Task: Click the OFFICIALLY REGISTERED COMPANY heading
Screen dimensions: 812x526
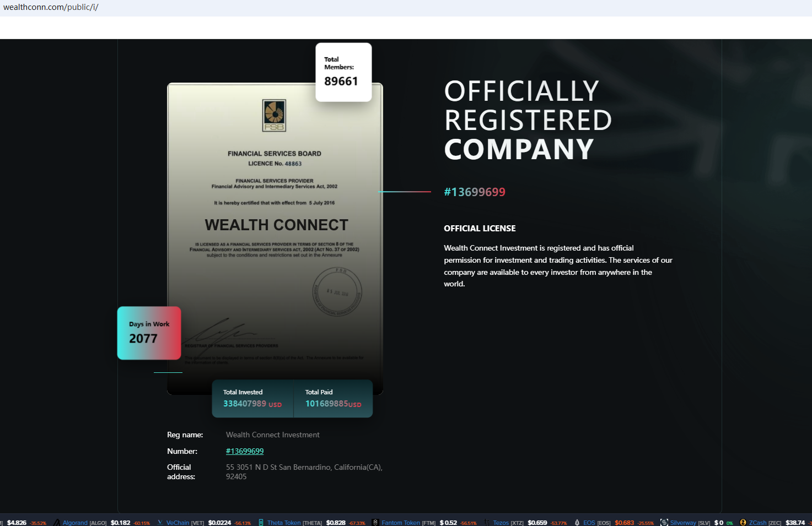Action: pyautogui.click(x=528, y=120)
